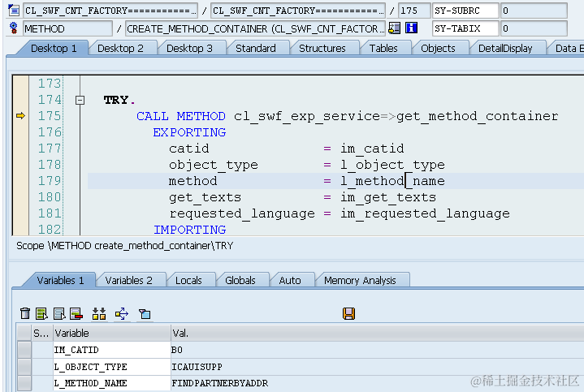The height and width of the screenshot is (392, 584).
Task: Open the Tables tab
Action: 383,49
